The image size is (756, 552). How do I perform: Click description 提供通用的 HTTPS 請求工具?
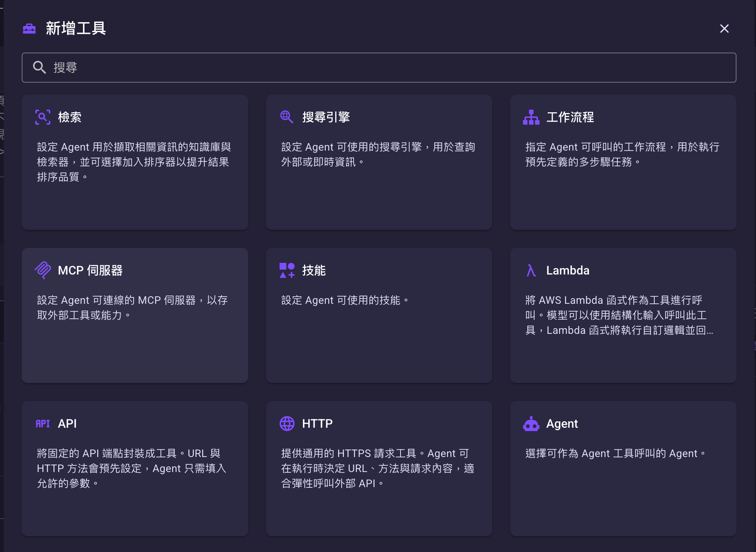(x=378, y=468)
